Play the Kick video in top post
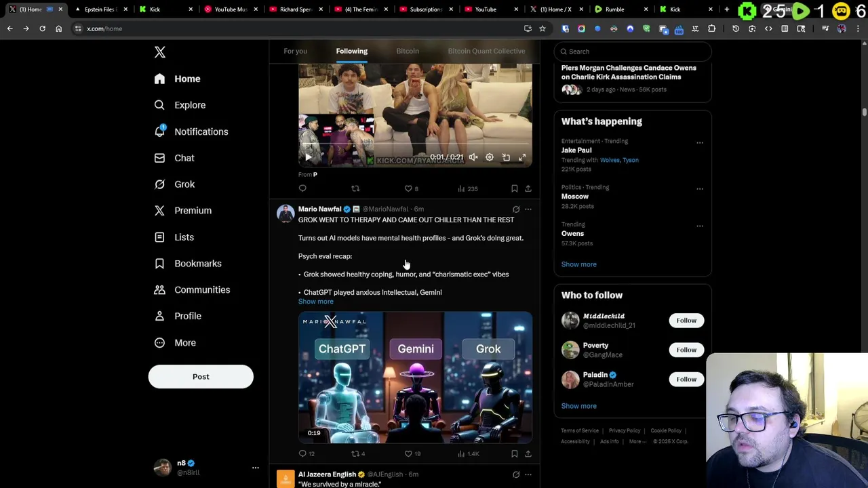This screenshot has height=488, width=868. pyautogui.click(x=309, y=157)
